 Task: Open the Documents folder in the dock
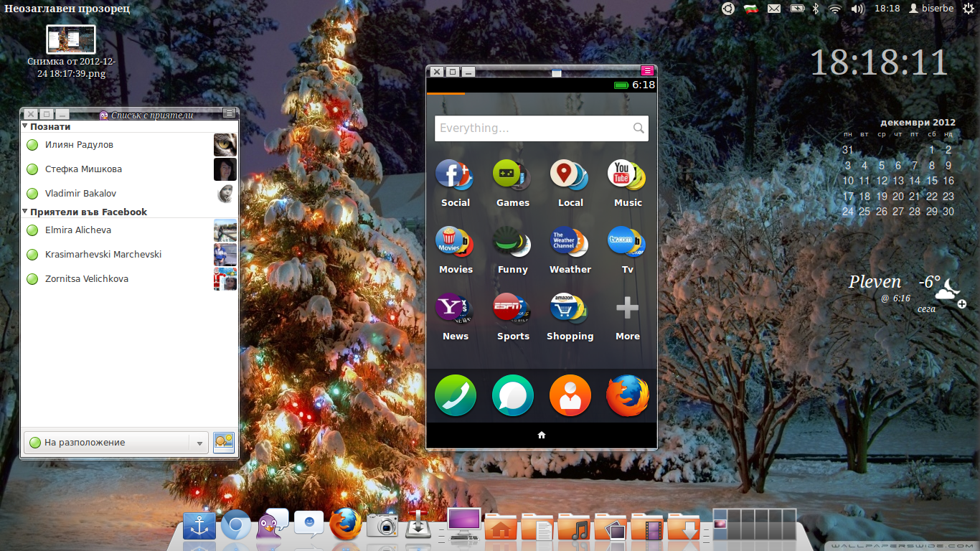(538, 526)
